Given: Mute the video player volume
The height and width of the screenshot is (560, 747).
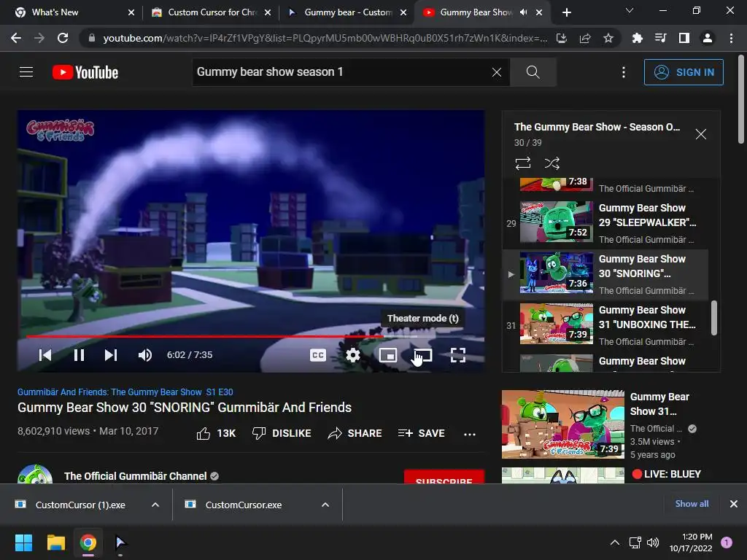Looking at the screenshot, I should click(145, 355).
